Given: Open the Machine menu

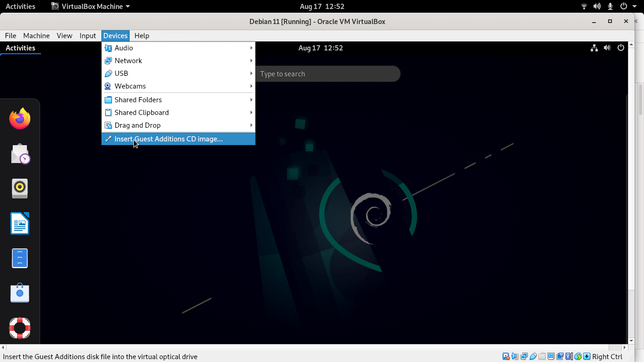Looking at the screenshot, I should (x=36, y=35).
